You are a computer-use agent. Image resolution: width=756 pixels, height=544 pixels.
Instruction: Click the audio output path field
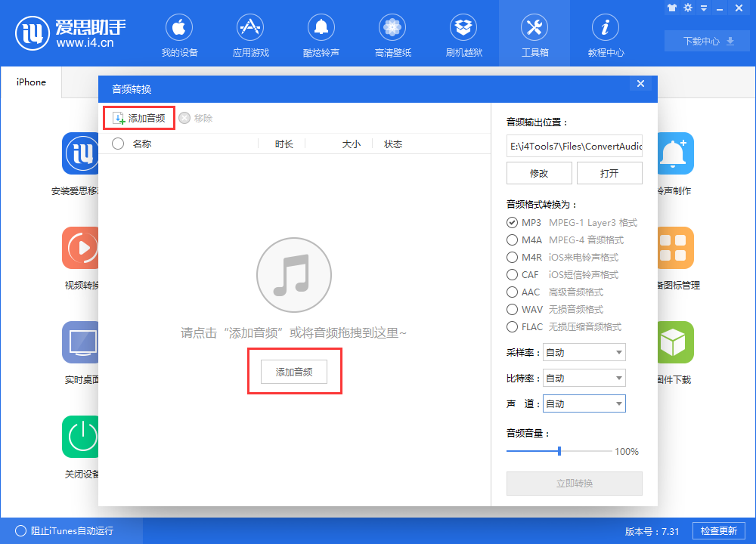(x=575, y=146)
